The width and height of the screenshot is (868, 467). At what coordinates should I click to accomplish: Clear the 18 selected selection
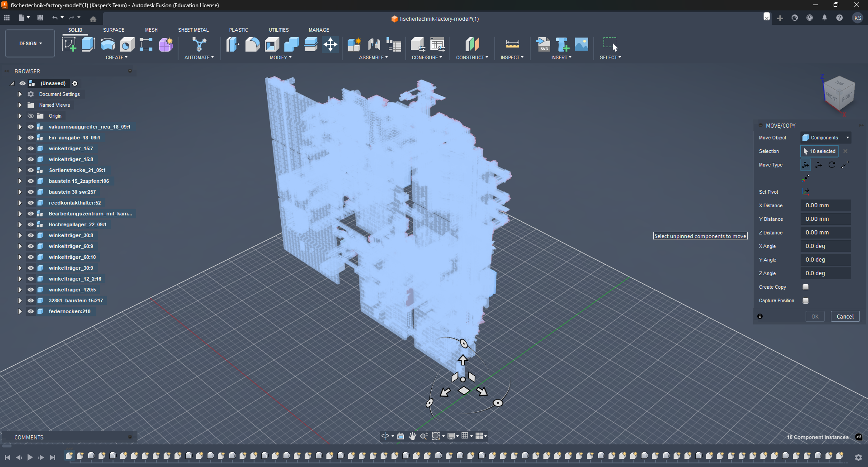[845, 151]
